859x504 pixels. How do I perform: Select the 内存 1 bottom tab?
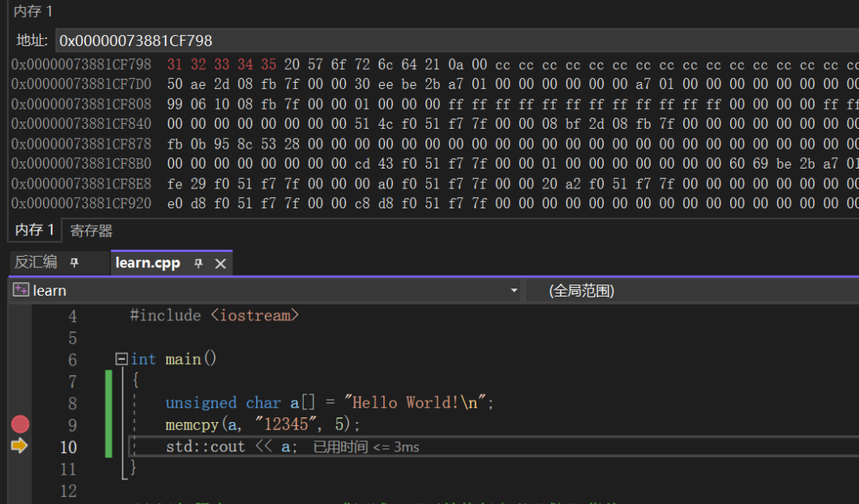point(35,231)
